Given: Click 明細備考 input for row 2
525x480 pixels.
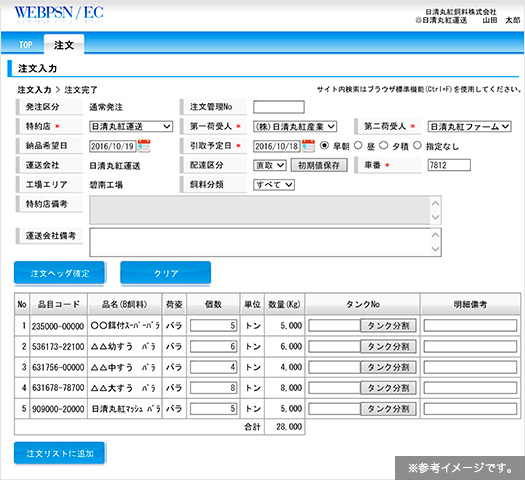Looking at the screenshot, I should click(x=470, y=346).
